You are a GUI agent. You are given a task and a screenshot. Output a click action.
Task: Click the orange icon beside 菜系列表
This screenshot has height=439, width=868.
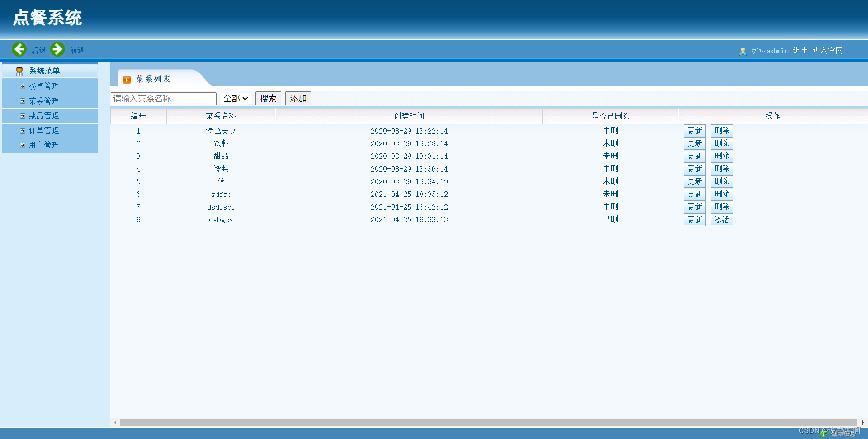127,80
